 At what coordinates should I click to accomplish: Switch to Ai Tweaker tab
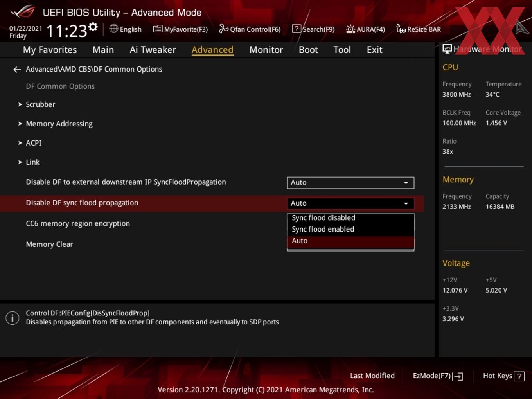click(x=153, y=50)
